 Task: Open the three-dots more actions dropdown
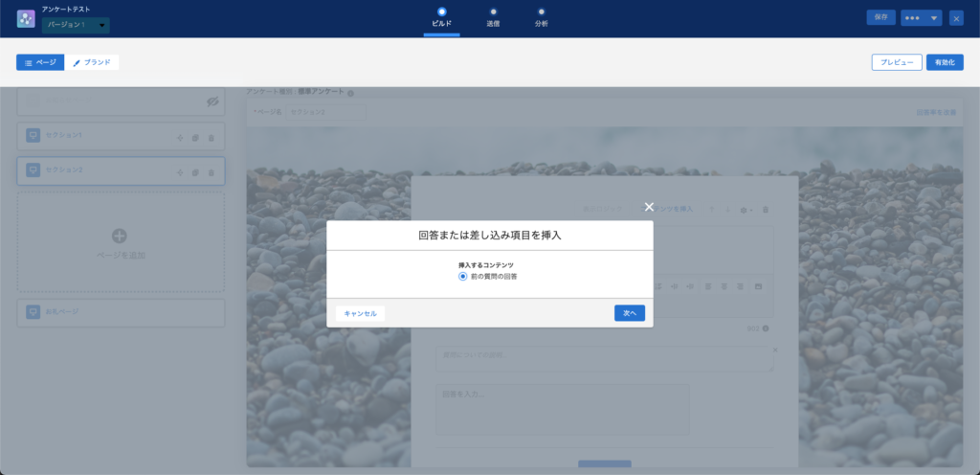tap(922, 18)
